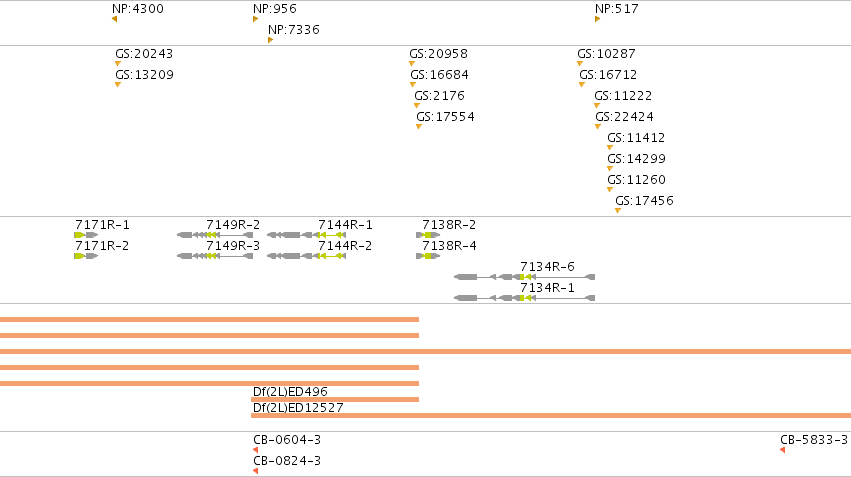
Task: Click the Df(2L)ED12527 label
Action: [298, 408]
